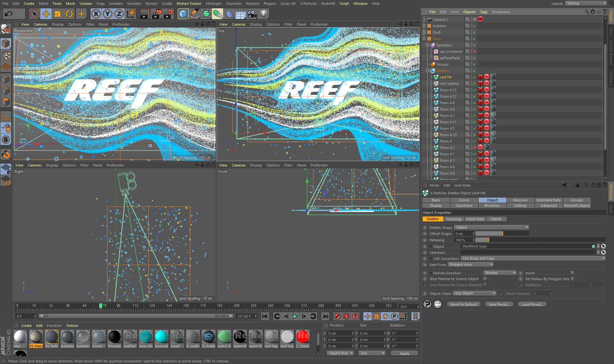Click the Light object icon
614x364 pixels.
tap(263, 14)
